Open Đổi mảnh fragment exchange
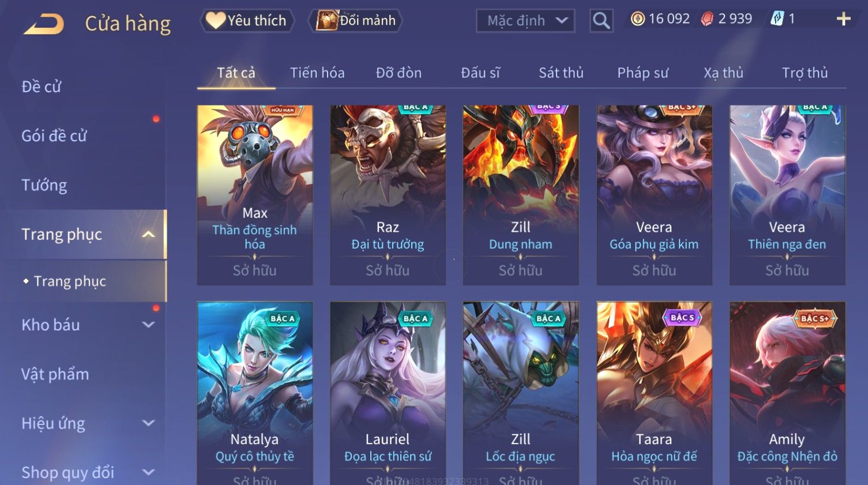Image resolution: width=868 pixels, height=485 pixels. (x=355, y=21)
